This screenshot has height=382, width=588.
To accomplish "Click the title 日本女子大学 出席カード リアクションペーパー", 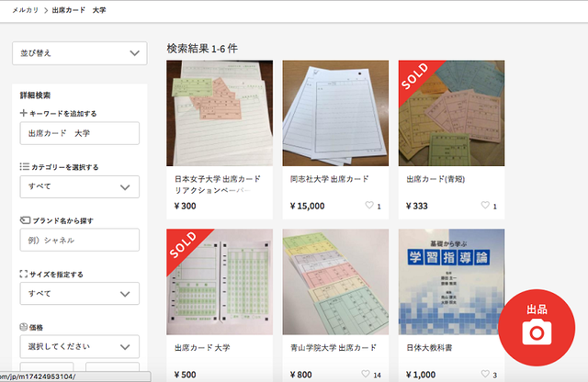I will (x=218, y=185).
